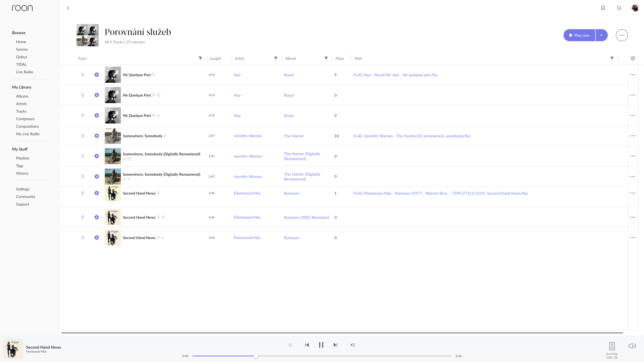Open Qobuz in sidebar
The image size is (644, 362).
(x=22, y=57)
